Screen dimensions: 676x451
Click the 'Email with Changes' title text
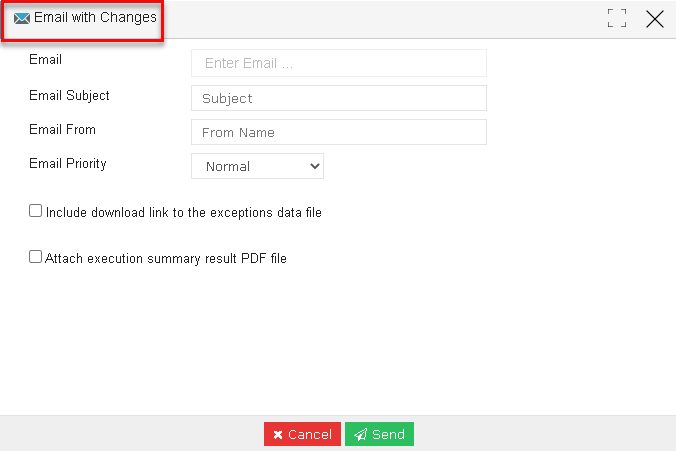tap(95, 18)
